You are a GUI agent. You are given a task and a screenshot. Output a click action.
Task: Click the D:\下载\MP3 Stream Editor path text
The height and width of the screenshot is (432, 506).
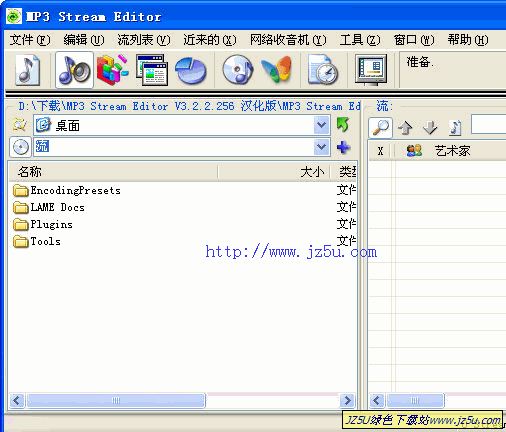189,106
